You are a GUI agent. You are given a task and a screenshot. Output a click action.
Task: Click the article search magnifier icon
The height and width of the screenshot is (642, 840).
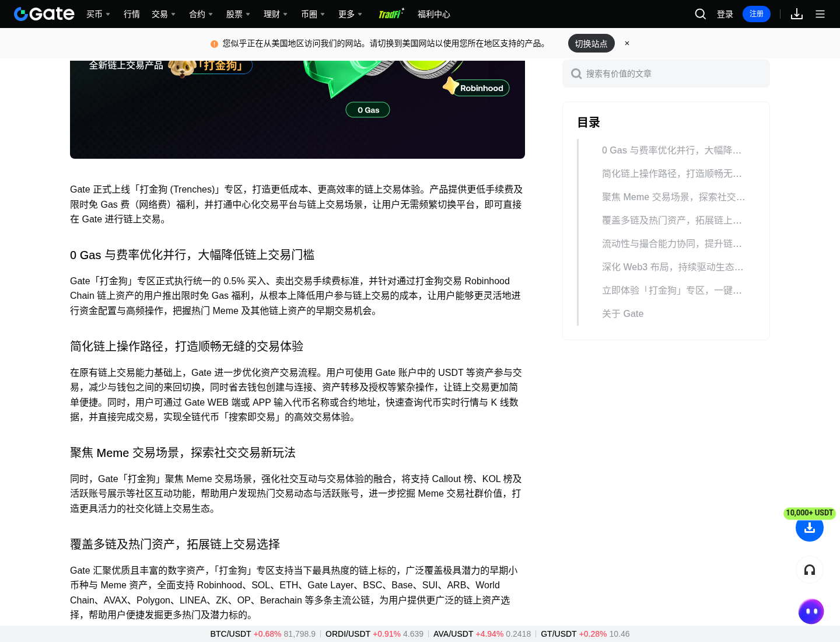576,74
